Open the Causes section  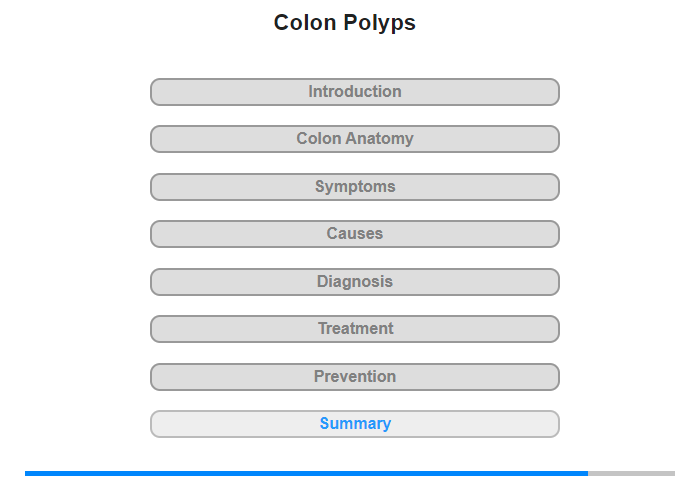[x=354, y=234]
